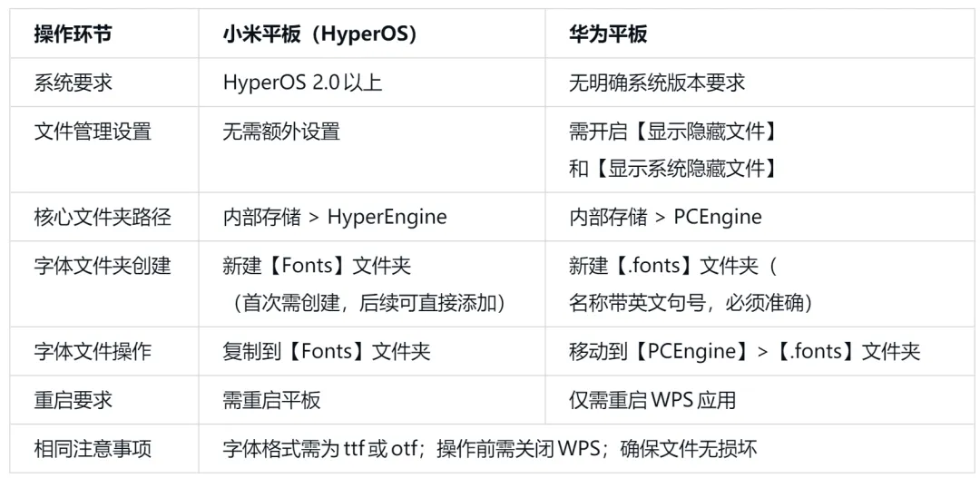Click the 需开启【显示隐藏文件】text
This screenshot has width=980, height=478.
pyautogui.click(x=673, y=132)
